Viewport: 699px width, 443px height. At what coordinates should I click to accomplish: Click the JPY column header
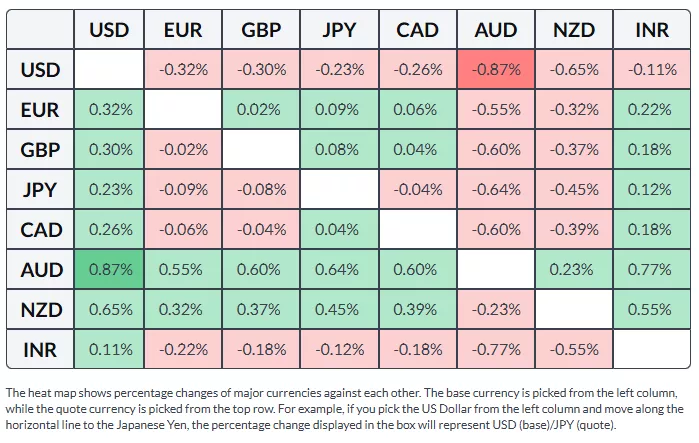tap(340, 30)
